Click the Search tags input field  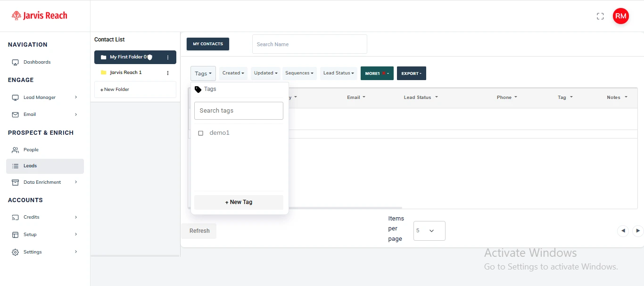point(239,111)
